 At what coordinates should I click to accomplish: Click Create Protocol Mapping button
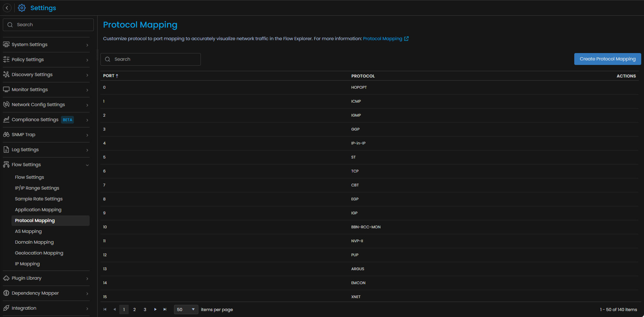pos(607,59)
